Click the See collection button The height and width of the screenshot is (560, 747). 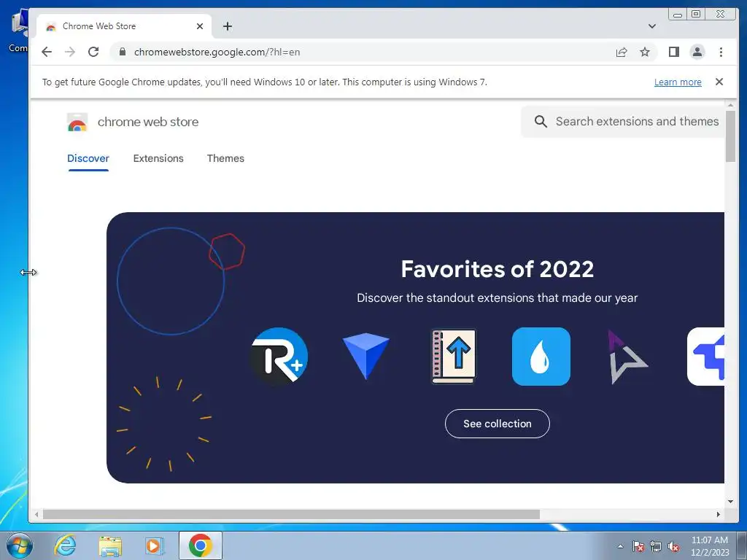click(x=497, y=424)
